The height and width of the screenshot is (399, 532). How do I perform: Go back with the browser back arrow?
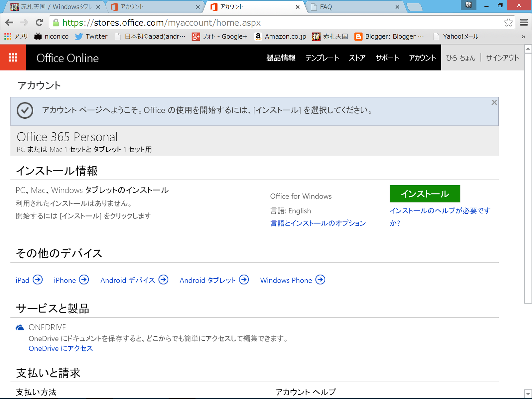coord(9,23)
